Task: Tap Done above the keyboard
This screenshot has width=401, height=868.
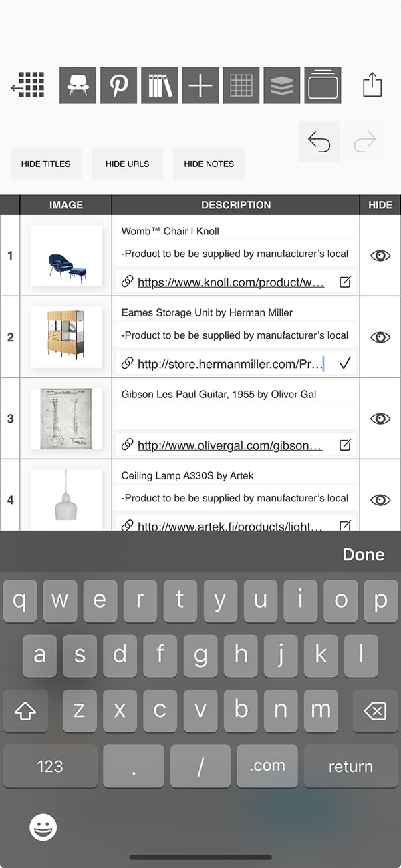Action: pos(363,554)
